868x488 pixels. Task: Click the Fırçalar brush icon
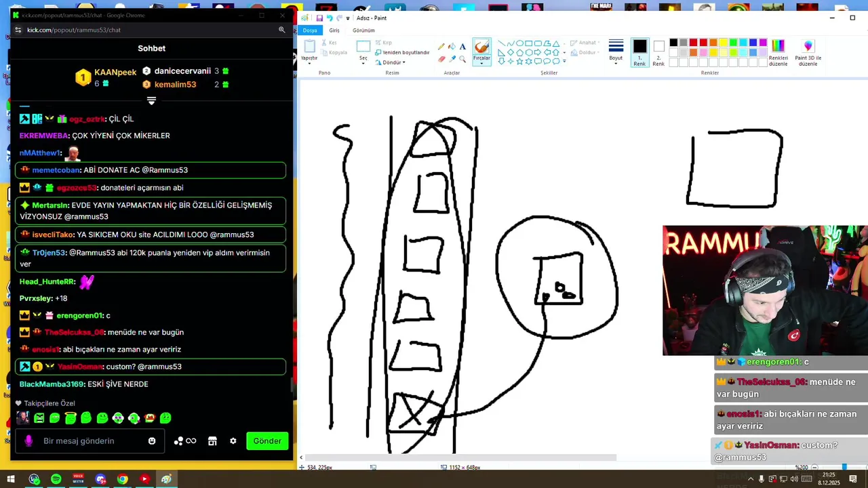[481, 46]
